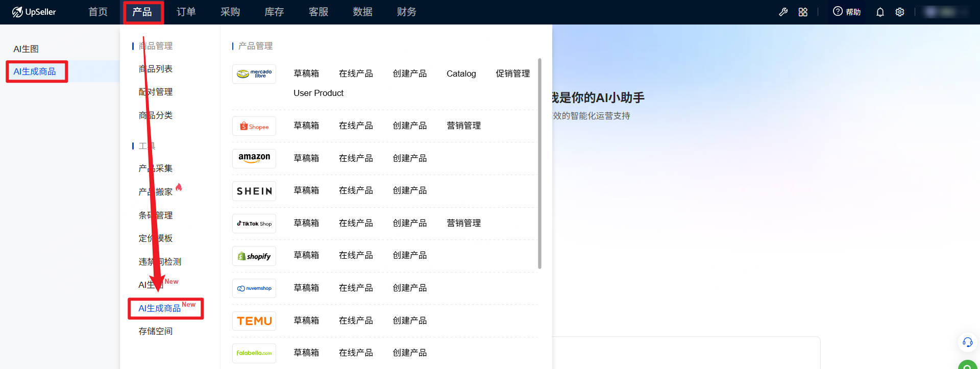Open TEMU 草稿箱
Screen dimensions: 980x369
click(306, 321)
